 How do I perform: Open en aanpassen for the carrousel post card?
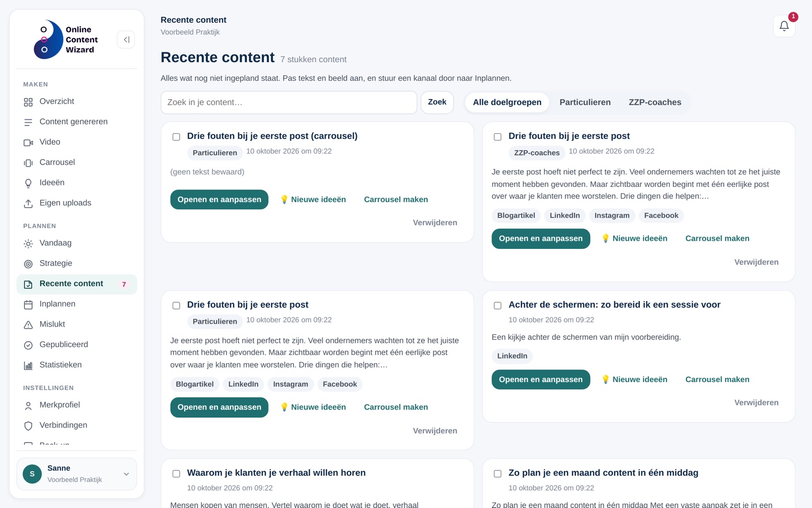pyautogui.click(x=219, y=200)
